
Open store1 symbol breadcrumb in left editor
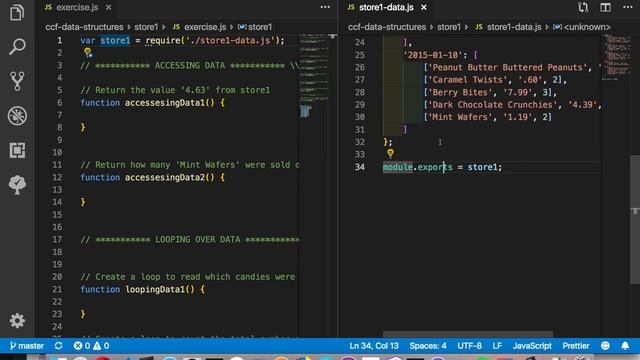point(255,27)
